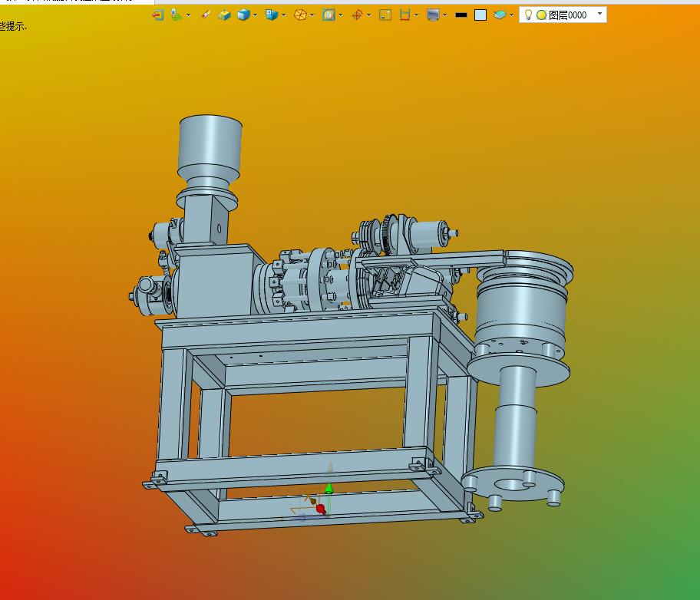The image size is (700, 600).
Task: Click the small framed picture icon
Action: pyautogui.click(x=385, y=15)
